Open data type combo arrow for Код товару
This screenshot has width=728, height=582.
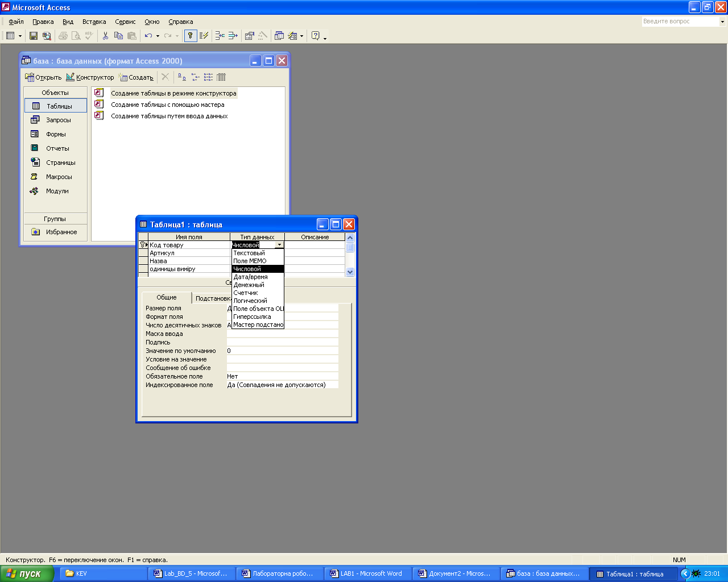point(279,245)
